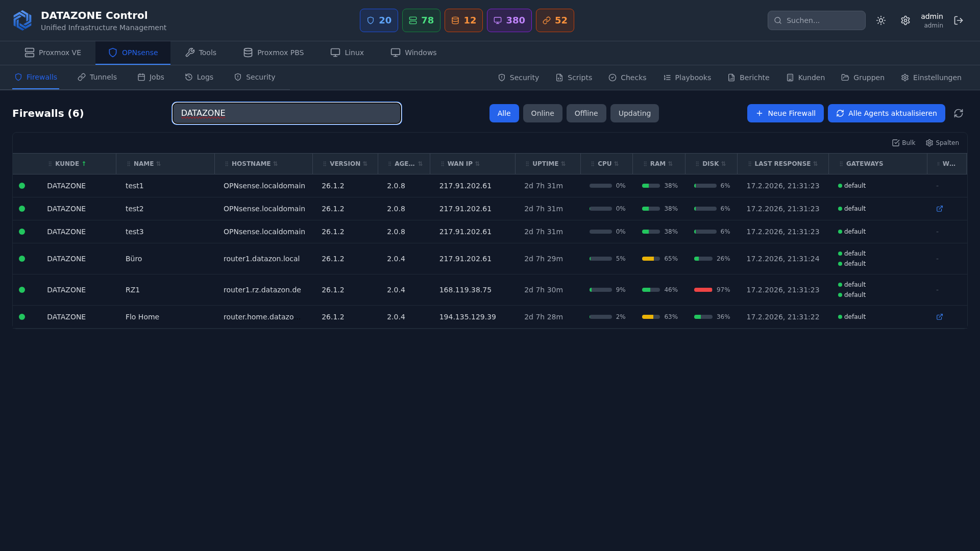980x551 pixels.
Task: Toggle light mode with the sun icon
Action: pyautogui.click(x=881, y=20)
